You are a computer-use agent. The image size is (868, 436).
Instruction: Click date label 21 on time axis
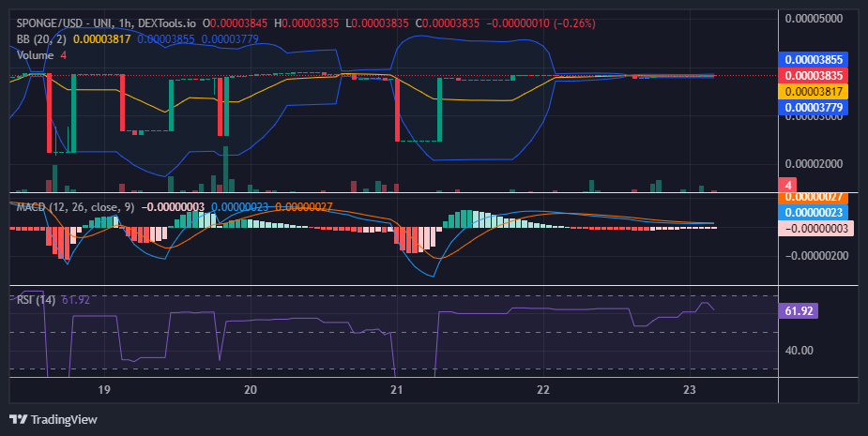[396, 389]
